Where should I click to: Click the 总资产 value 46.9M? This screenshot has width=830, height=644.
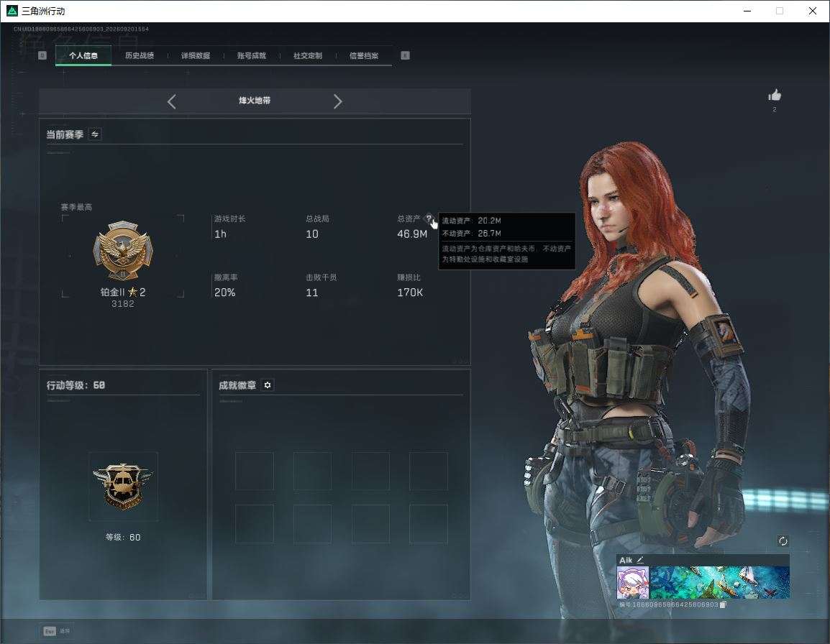click(412, 234)
